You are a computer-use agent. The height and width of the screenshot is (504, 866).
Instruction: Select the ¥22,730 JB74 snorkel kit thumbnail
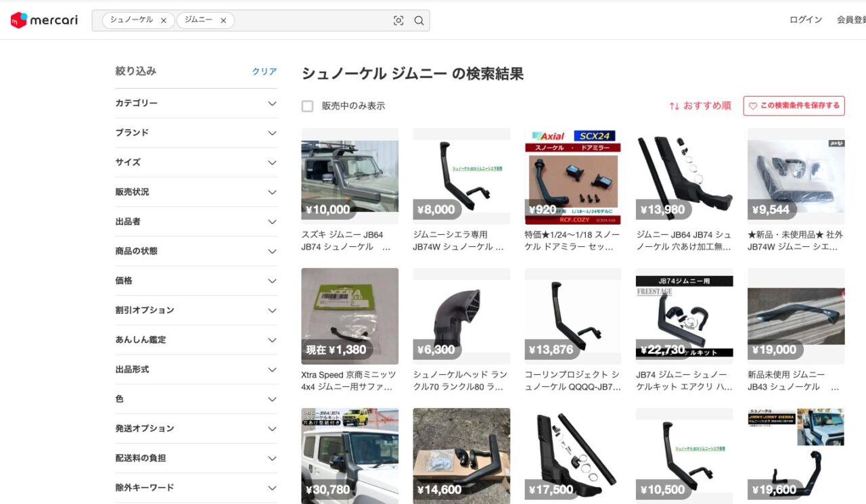684,316
